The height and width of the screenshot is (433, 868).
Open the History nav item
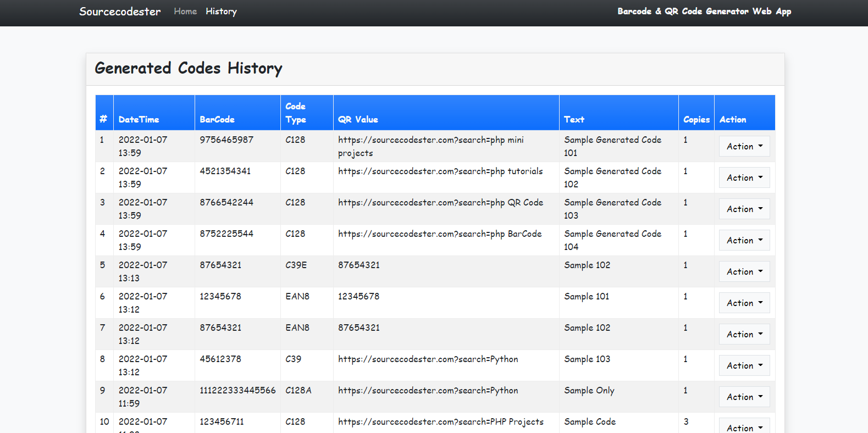[221, 12]
